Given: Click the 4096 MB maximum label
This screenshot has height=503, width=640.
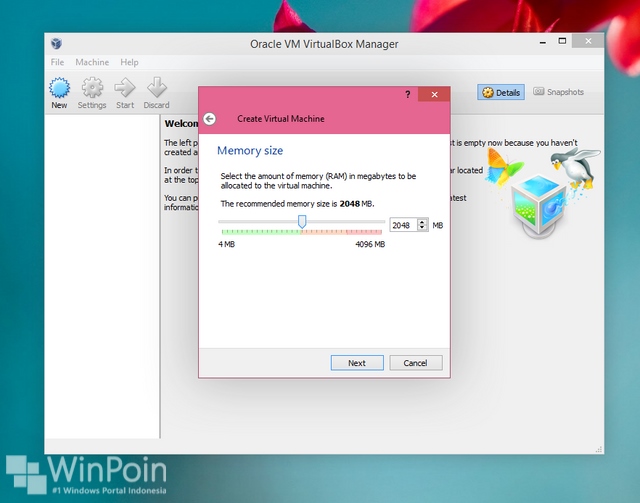Looking at the screenshot, I should pos(370,244).
